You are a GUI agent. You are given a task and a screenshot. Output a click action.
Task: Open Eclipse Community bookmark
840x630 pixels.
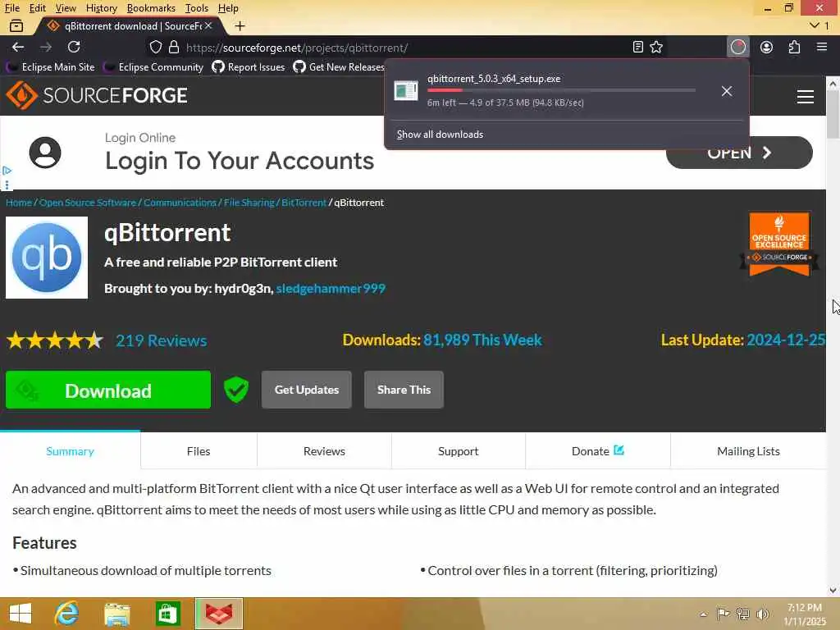[154, 67]
